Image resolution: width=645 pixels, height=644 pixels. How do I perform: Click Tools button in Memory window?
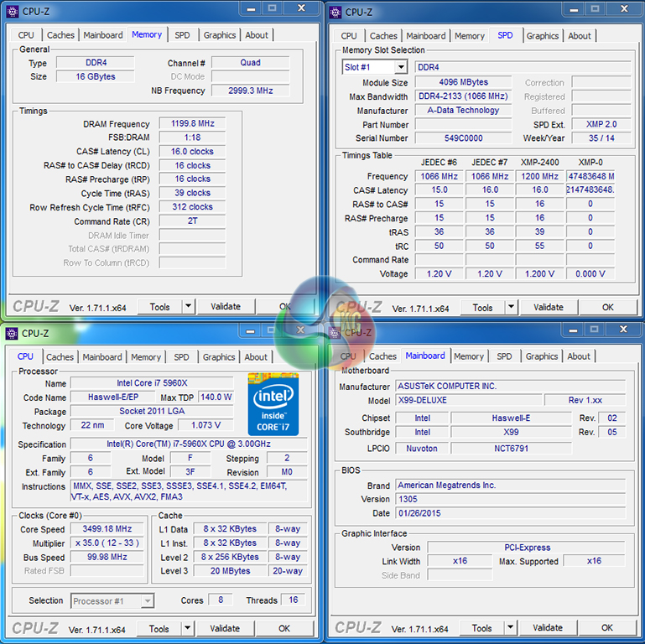pyautogui.click(x=159, y=307)
